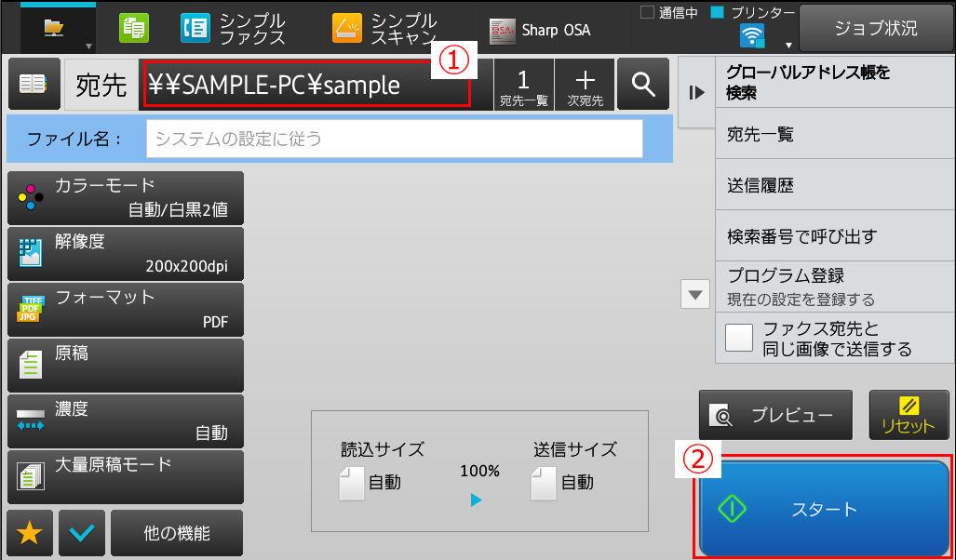Open Color Mode settings

(x=126, y=198)
